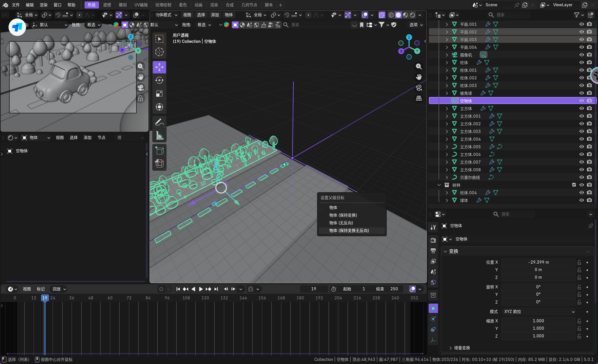598x364 pixels.
Task: Click the Add Cube tool icon
Action: pyautogui.click(x=159, y=151)
